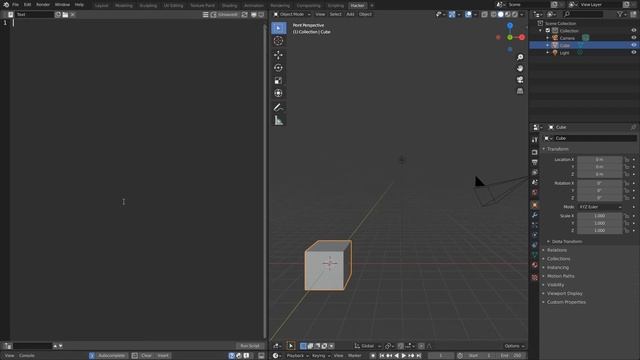
Task: Hide the Light object in outliner
Action: (633, 53)
